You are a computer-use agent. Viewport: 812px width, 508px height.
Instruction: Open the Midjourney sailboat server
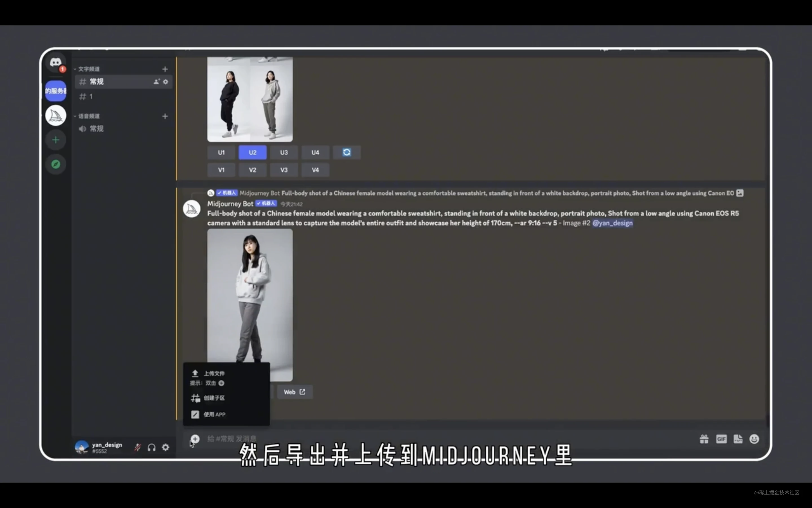[x=56, y=115]
